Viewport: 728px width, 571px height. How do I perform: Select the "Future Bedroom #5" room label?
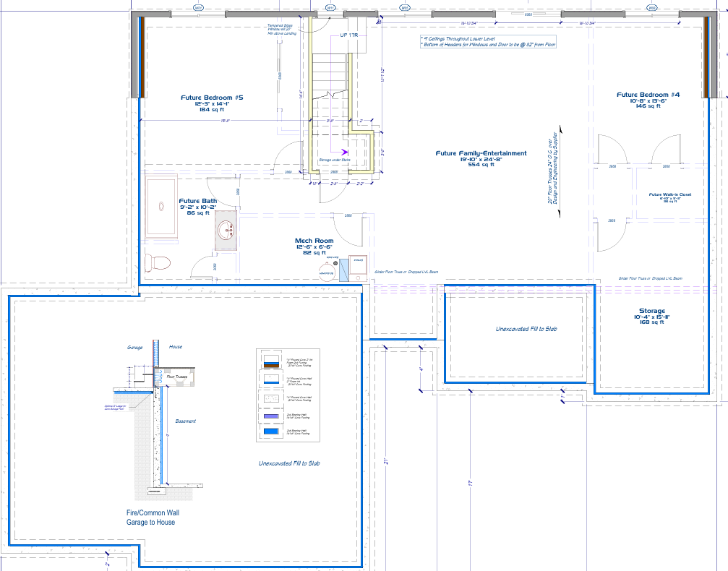212,98
